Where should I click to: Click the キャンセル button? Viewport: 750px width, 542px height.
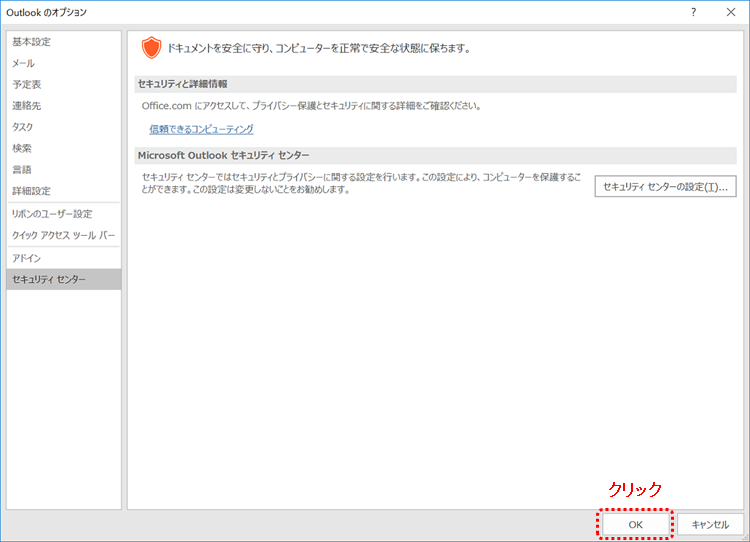pos(710,525)
